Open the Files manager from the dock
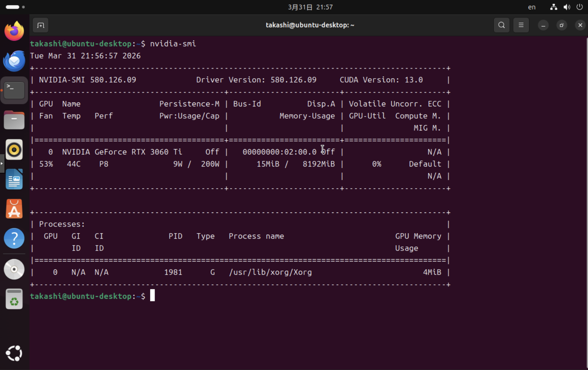 point(14,120)
